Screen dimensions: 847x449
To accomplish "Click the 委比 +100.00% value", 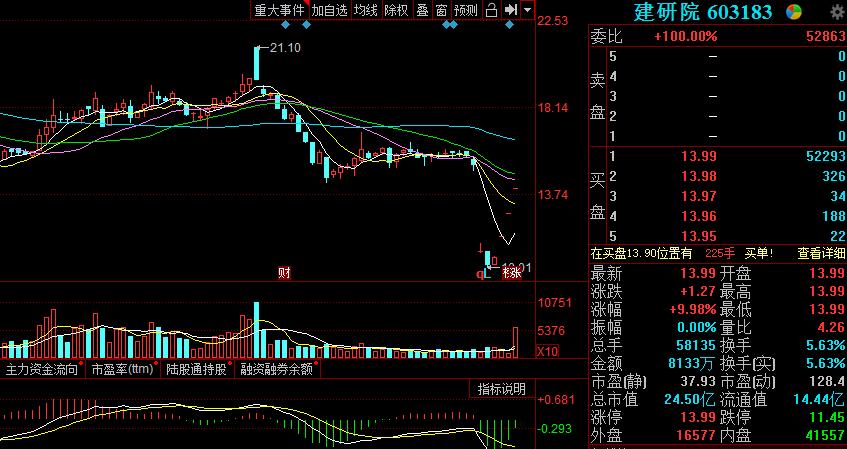I will pos(685,36).
